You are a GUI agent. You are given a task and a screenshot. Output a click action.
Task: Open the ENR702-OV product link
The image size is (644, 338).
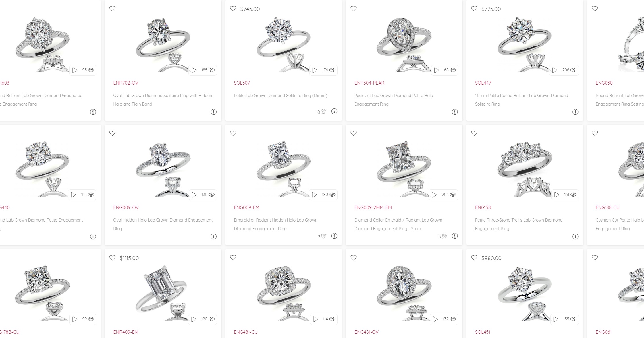126,83
